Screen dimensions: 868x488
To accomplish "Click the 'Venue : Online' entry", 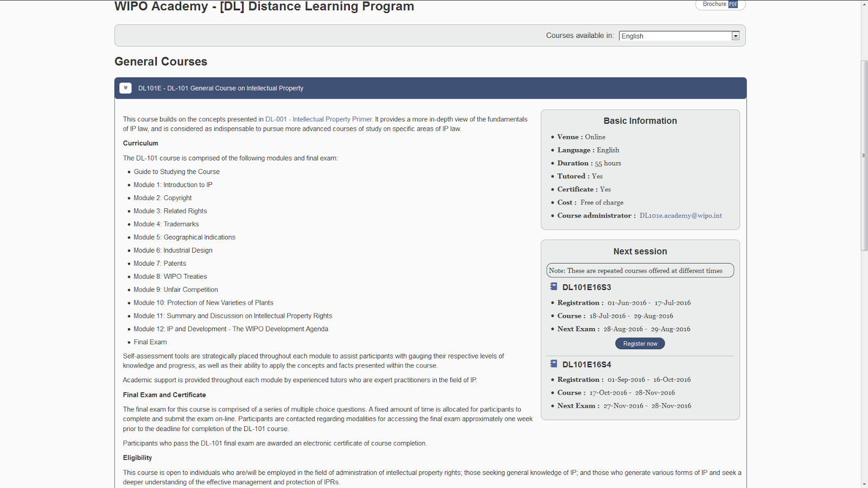I will 581,137.
